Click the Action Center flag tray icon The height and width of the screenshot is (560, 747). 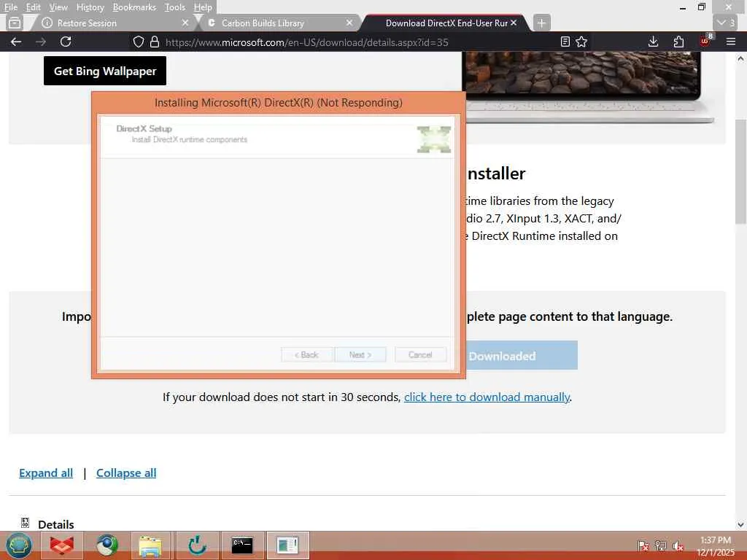pyautogui.click(x=643, y=545)
